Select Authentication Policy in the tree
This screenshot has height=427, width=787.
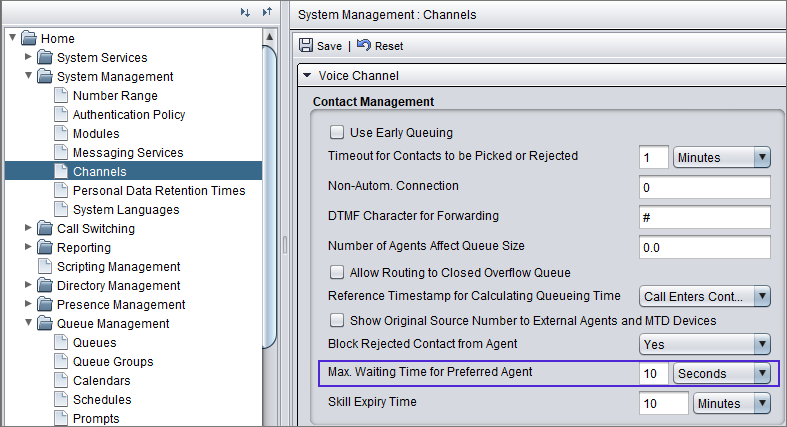click(x=128, y=115)
